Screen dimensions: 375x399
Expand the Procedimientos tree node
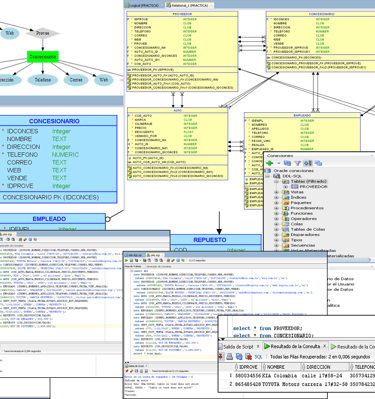click(276, 208)
